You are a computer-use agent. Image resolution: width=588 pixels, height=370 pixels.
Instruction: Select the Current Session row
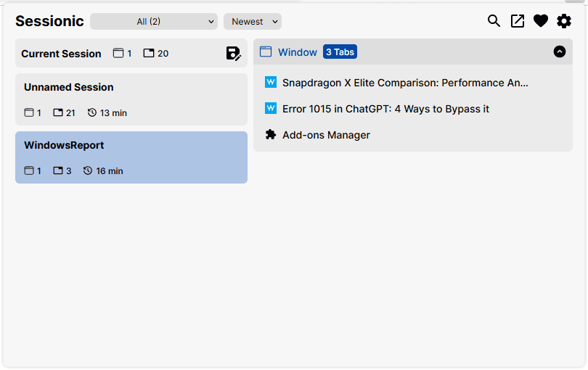(131, 53)
